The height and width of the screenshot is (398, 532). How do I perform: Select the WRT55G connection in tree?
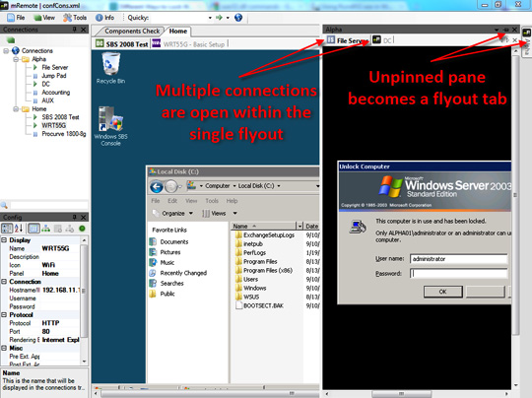pyautogui.click(x=53, y=125)
